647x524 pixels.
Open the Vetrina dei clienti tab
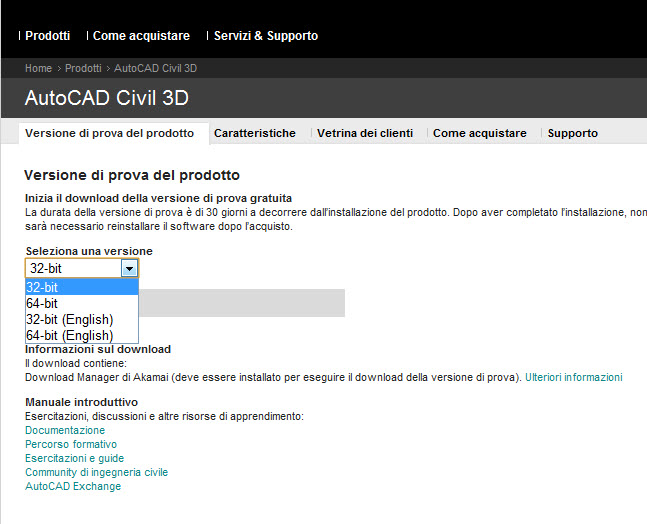(x=365, y=133)
